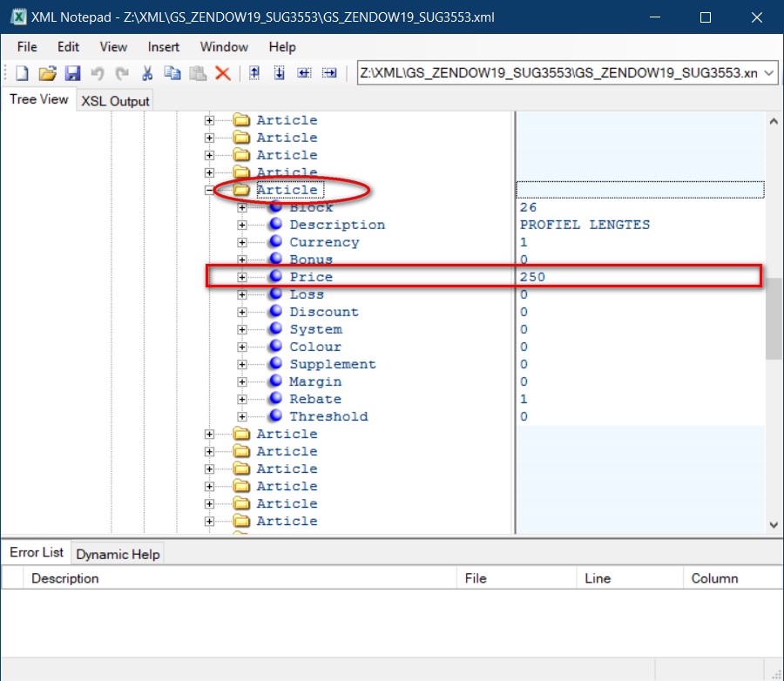784x681 pixels.
Task: Nudge the selected node down
Action: click(279, 73)
